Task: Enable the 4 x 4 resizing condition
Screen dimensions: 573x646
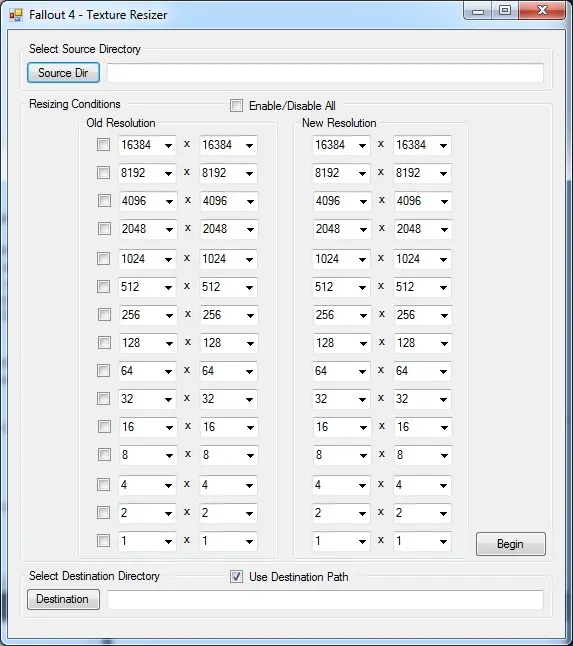Action: (x=103, y=485)
